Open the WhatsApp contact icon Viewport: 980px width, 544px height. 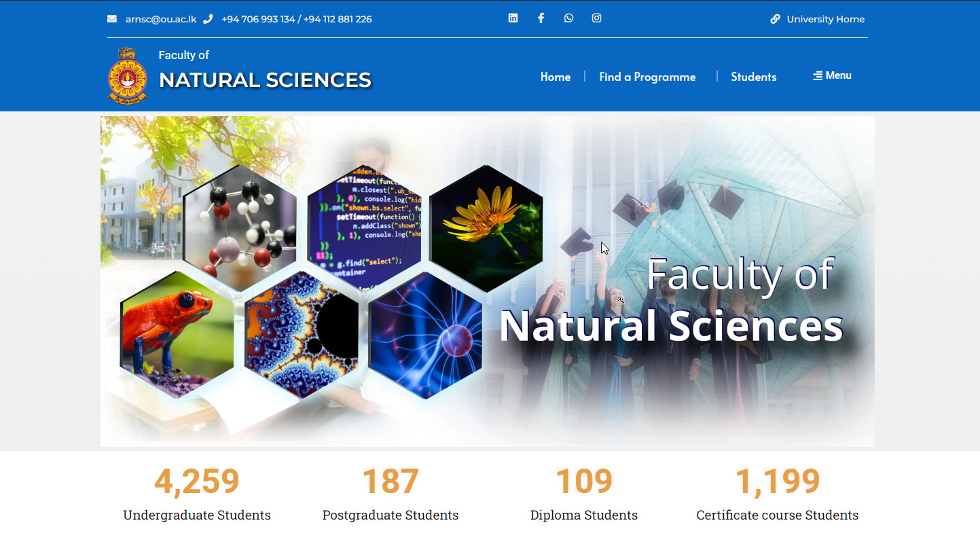click(x=568, y=18)
